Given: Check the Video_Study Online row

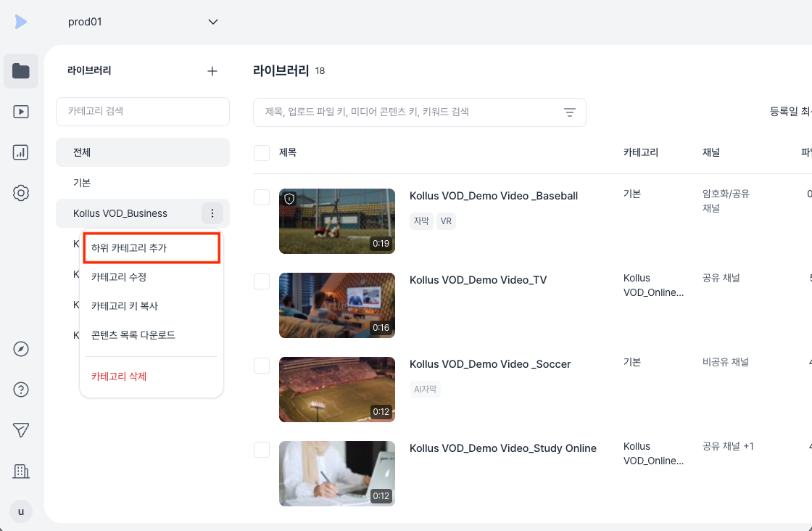Looking at the screenshot, I should click(x=262, y=450).
